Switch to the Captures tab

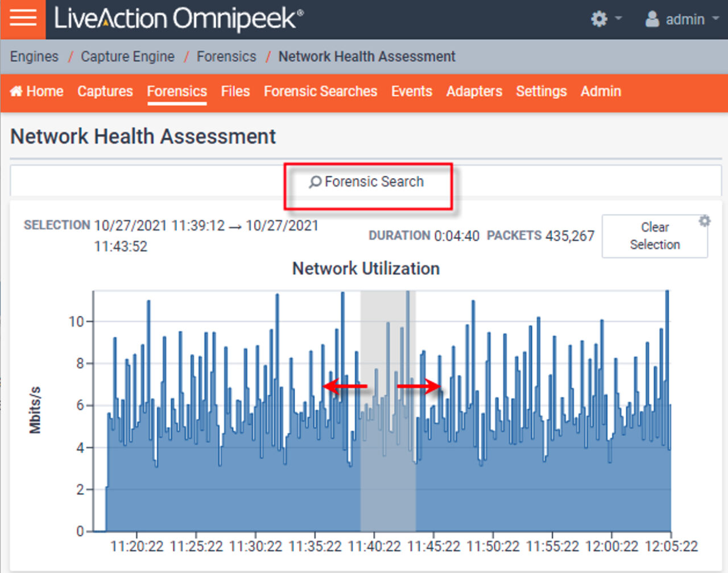[x=105, y=91]
